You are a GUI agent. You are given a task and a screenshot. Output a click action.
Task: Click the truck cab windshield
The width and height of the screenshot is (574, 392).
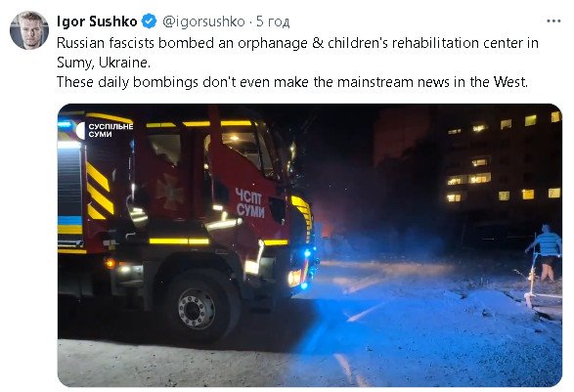pos(268,151)
